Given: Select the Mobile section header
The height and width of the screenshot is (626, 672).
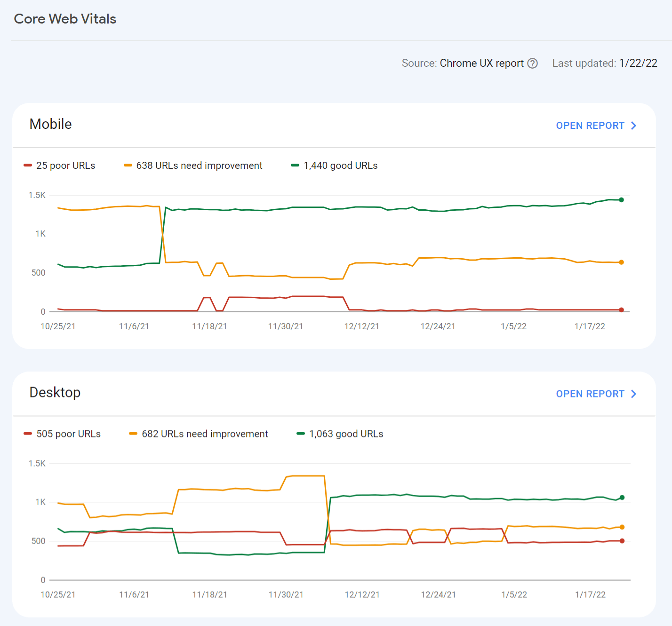Looking at the screenshot, I should tap(50, 124).
